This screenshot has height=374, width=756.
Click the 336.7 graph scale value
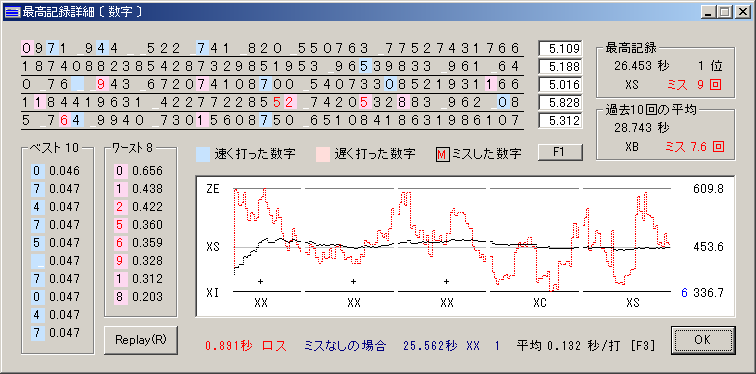click(x=708, y=293)
